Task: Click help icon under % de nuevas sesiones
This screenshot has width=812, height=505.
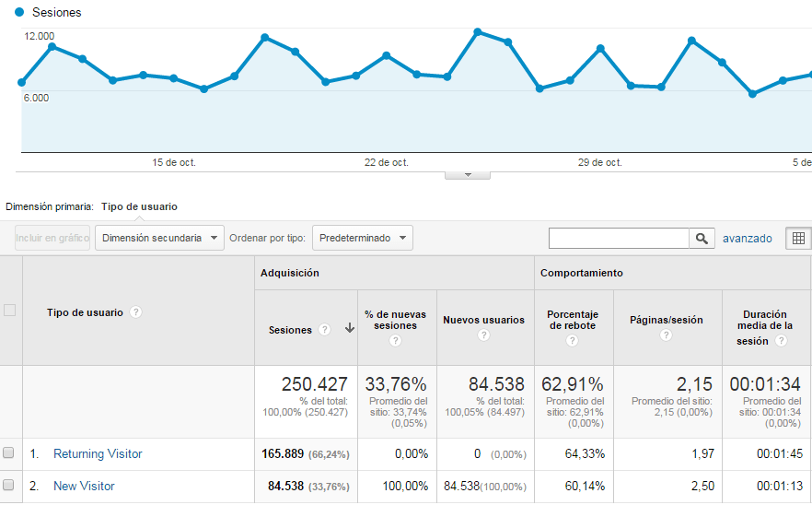Action: [395, 341]
